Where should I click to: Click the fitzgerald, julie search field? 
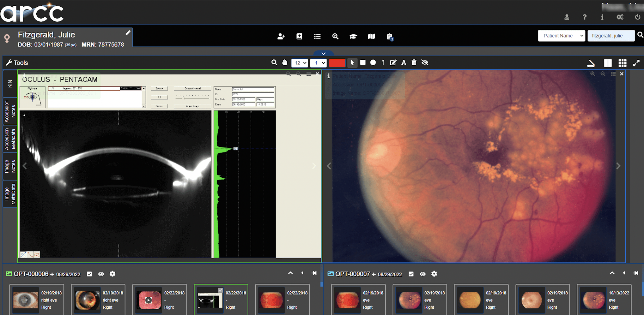click(611, 36)
